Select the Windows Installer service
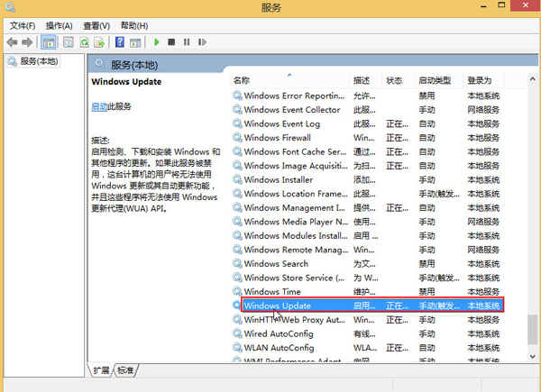This screenshot has height=392, width=541. 368,179
